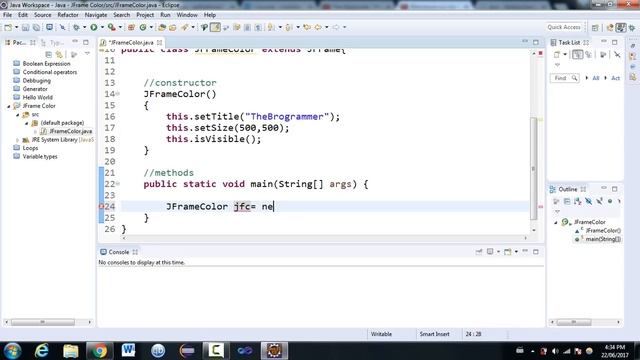Image resolution: width=640 pixels, height=360 pixels.
Task: Click the Quick Access search field
Action: coord(564,27)
